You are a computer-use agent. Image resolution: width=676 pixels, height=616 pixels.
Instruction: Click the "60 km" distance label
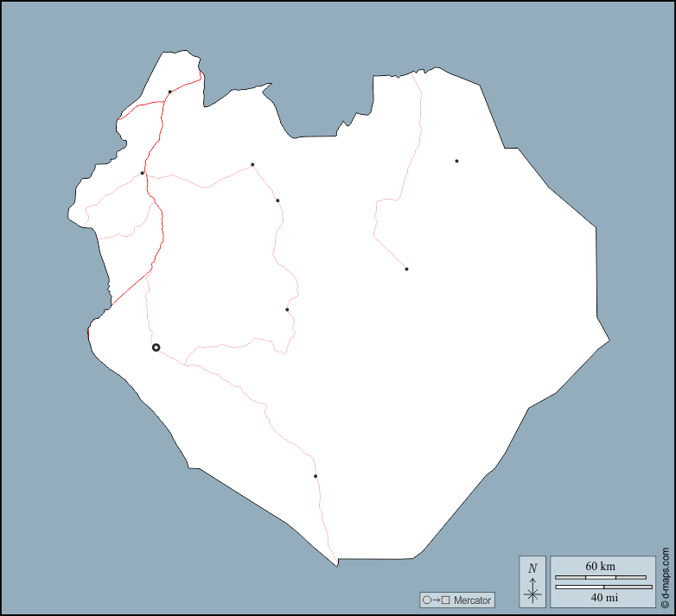(x=600, y=566)
